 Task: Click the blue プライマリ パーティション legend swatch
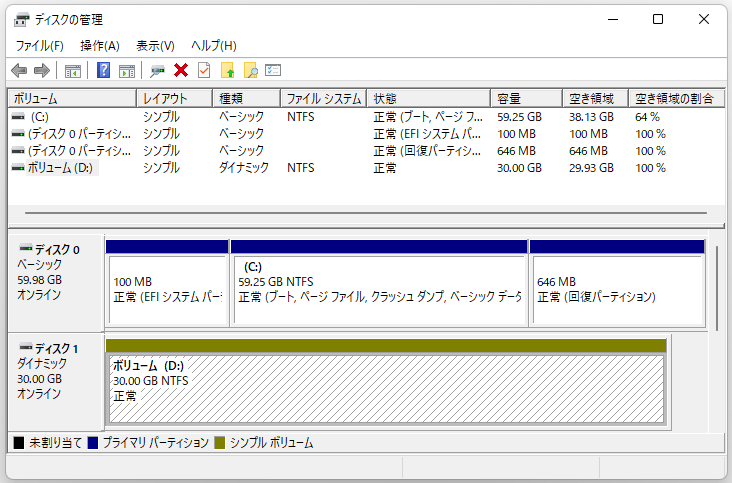click(92, 443)
